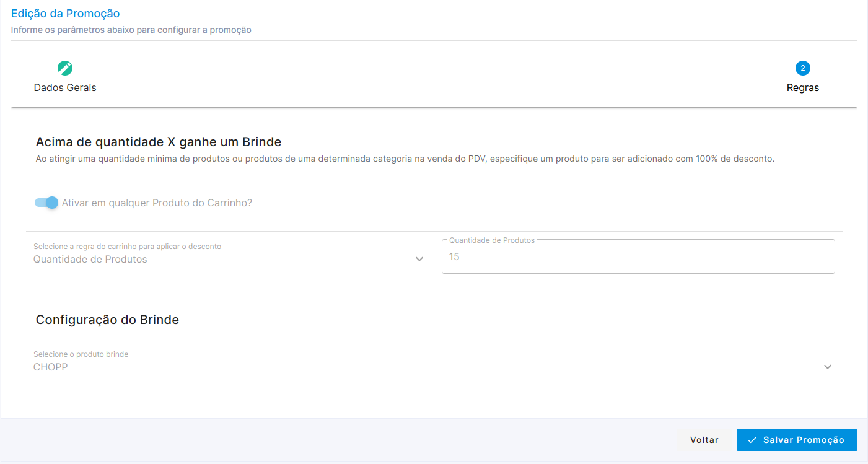The width and height of the screenshot is (868, 464).
Task: Select the 'Regras' step label
Action: click(x=803, y=88)
